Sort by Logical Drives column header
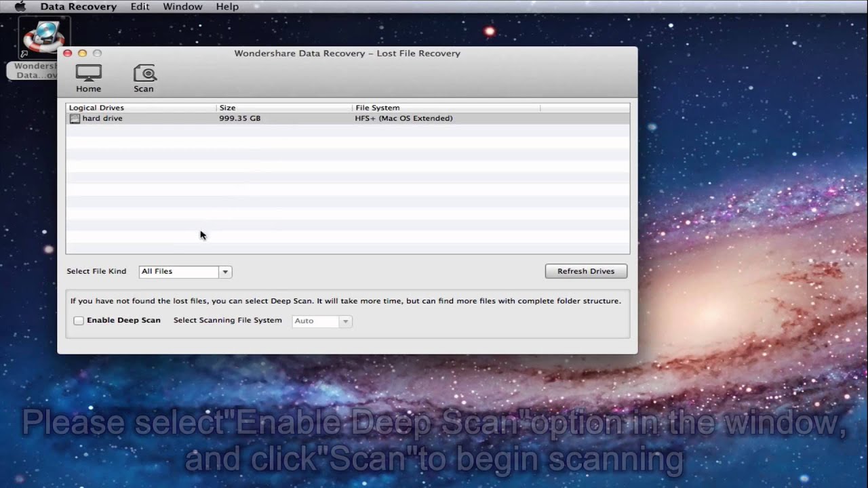This screenshot has width=868, height=488. (141, 108)
